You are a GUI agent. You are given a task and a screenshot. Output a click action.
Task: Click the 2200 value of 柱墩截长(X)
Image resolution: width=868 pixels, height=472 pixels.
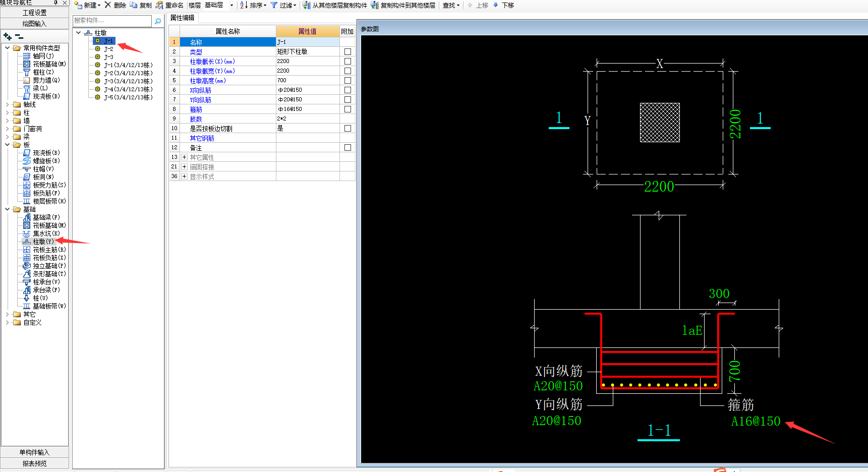(308, 61)
